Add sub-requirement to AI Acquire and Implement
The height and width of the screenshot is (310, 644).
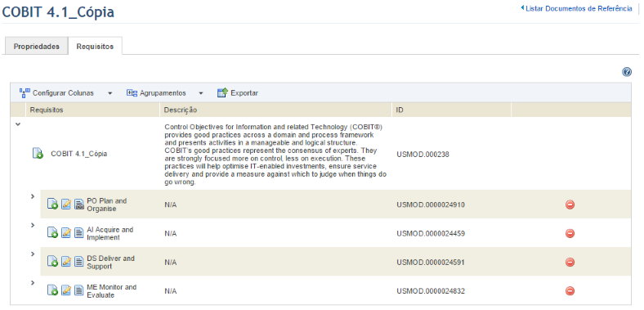[52, 233]
